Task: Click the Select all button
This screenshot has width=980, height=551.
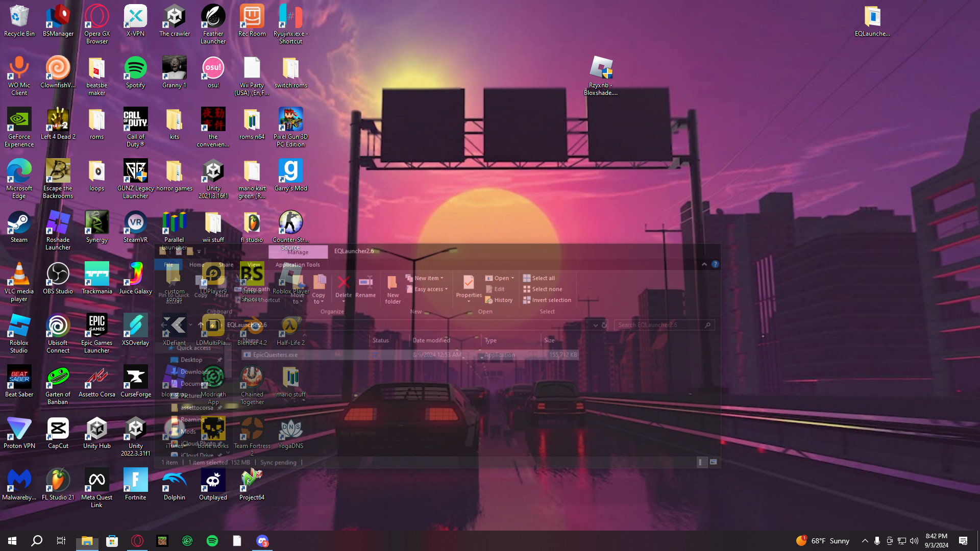Action: click(x=539, y=278)
